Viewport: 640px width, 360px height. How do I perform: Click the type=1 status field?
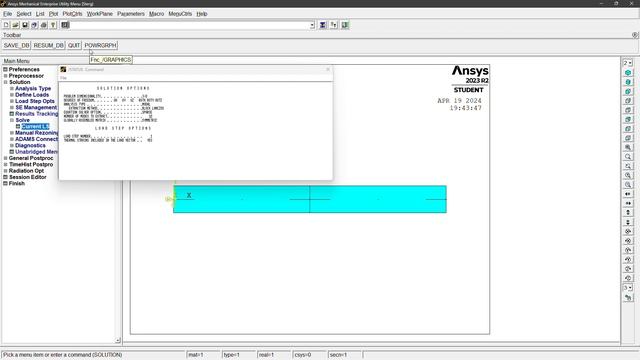click(238, 355)
